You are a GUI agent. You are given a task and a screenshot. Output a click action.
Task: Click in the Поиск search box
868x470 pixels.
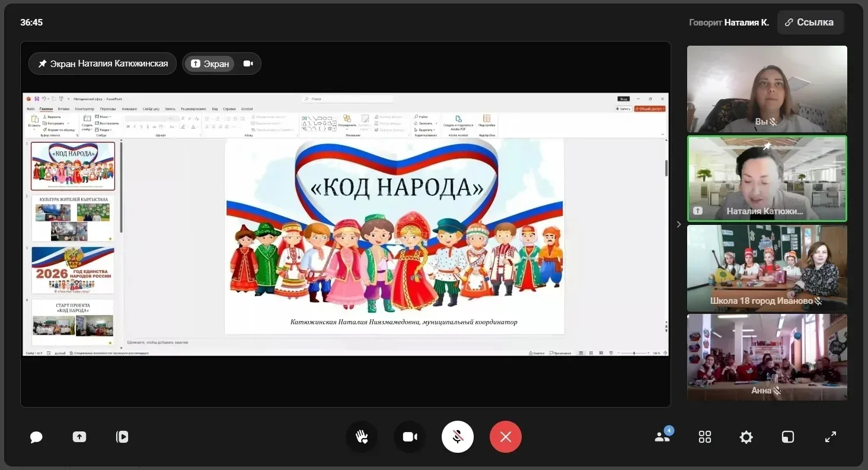(347, 99)
